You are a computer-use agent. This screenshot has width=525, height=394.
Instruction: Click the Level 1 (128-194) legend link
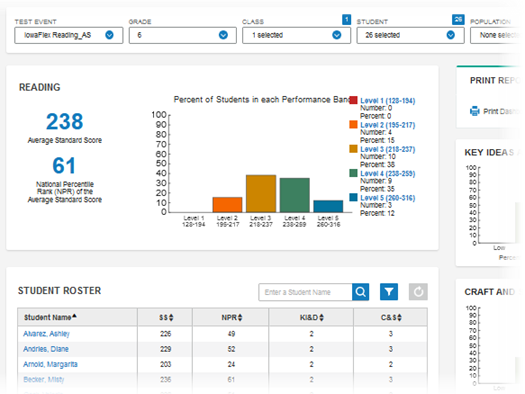(387, 101)
